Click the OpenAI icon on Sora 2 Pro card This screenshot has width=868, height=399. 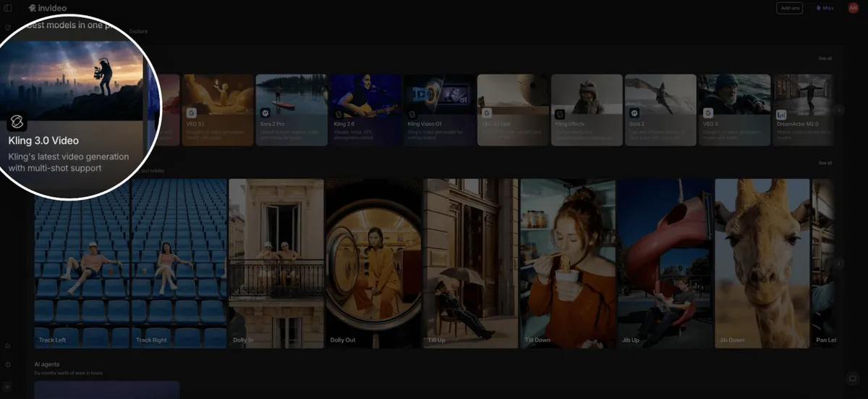[x=265, y=113]
